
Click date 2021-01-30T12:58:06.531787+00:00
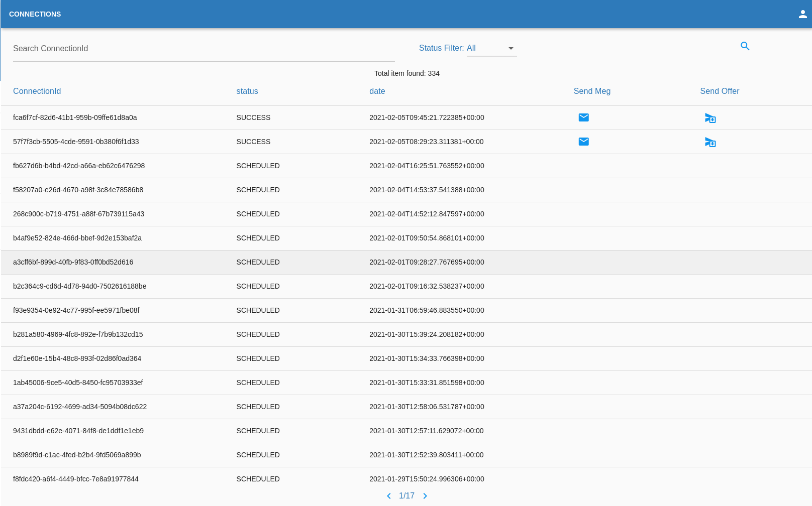coord(427,407)
